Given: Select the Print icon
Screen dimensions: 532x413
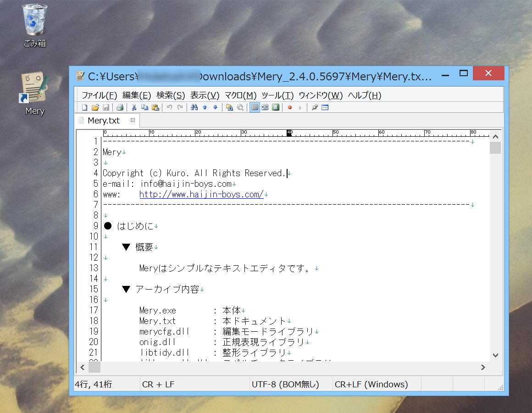Looking at the screenshot, I should click(119, 107).
